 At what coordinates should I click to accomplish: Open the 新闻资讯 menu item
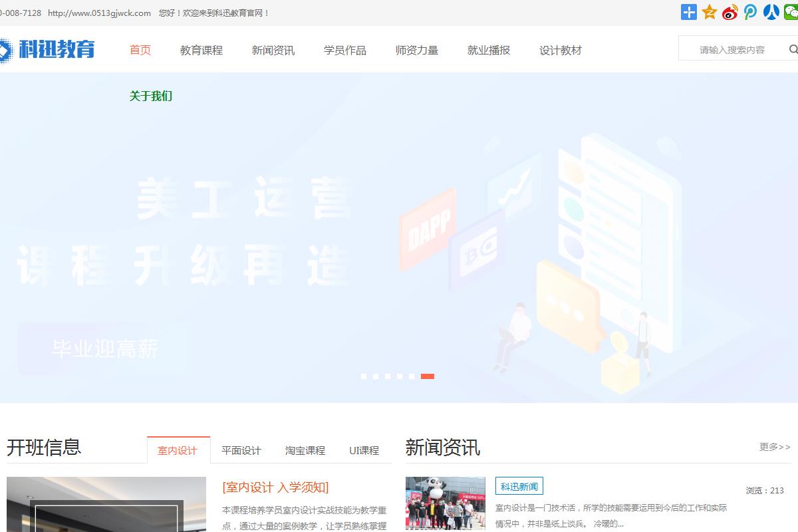coord(273,50)
